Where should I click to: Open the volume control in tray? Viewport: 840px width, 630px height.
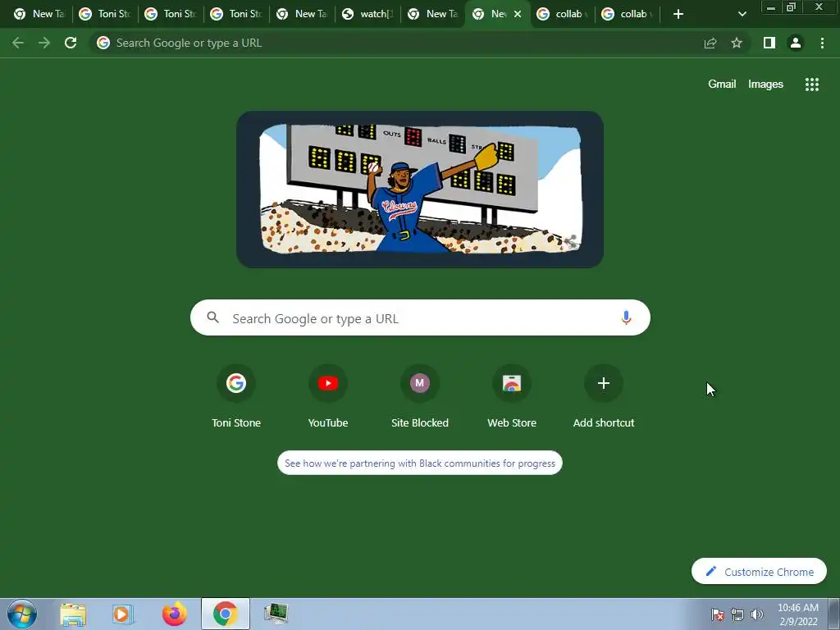click(757, 614)
